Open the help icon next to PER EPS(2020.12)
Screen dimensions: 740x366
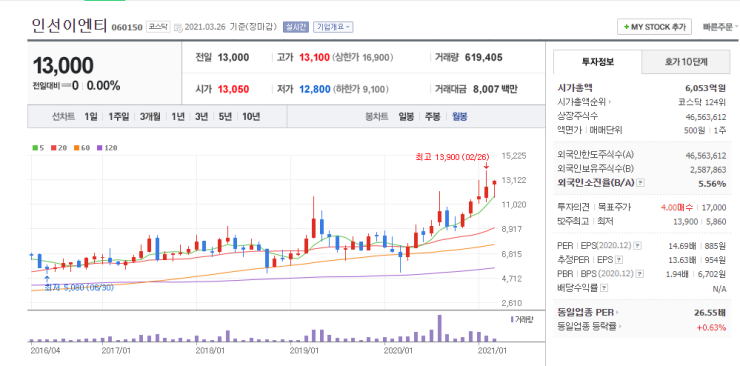(x=638, y=245)
